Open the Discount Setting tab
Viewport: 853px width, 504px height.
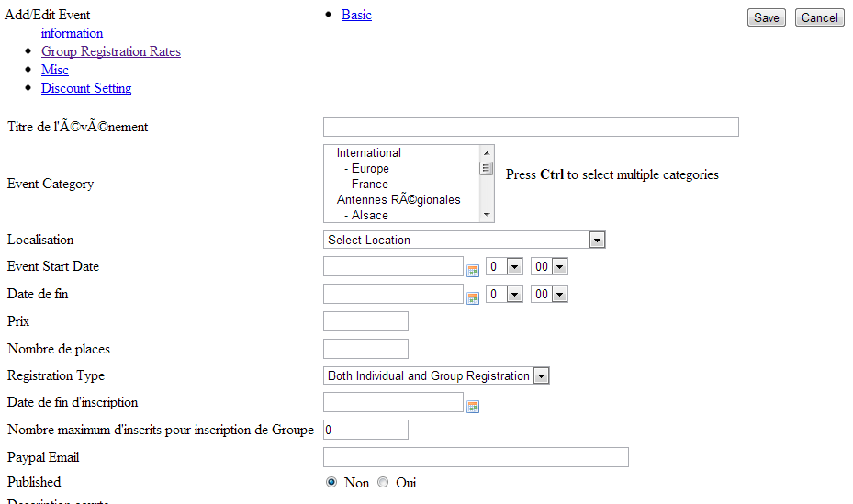86,88
